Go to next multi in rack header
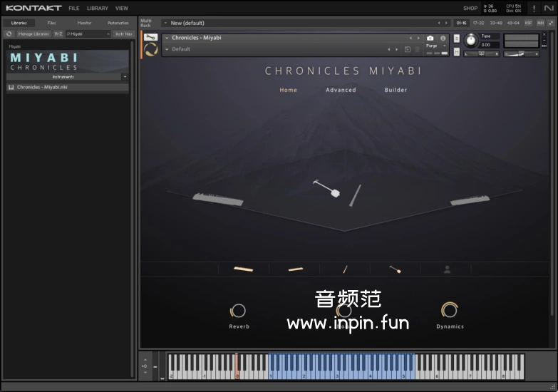Viewport: 558px width, 392px height. [x=446, y=23]
